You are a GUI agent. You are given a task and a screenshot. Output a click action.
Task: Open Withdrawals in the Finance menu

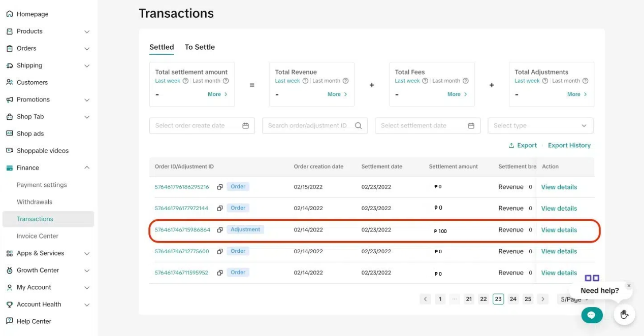click(x=35, y=202)
